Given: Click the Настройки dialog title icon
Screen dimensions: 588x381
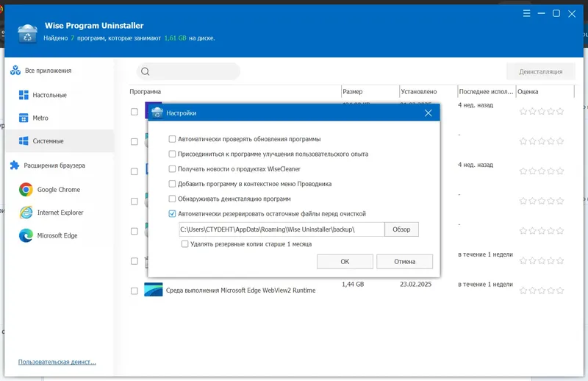Looking at the screenshot, I should tap(157, 113).
